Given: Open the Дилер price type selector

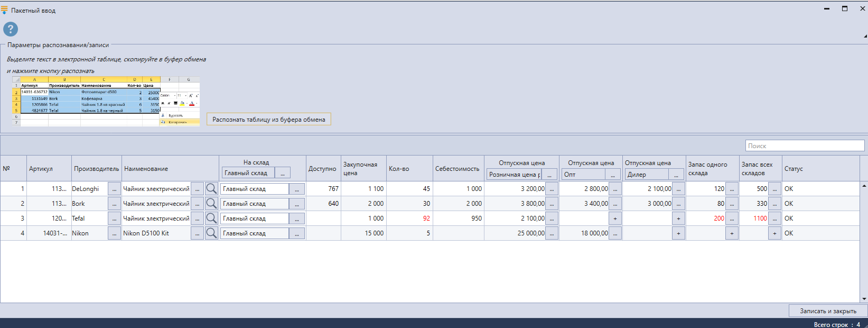Looking at the screenshot, I should point(676,175).
